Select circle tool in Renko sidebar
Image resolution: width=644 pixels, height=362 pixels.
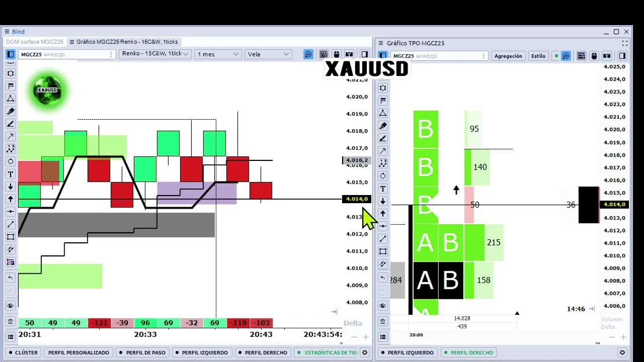click(x=11, y=161)
